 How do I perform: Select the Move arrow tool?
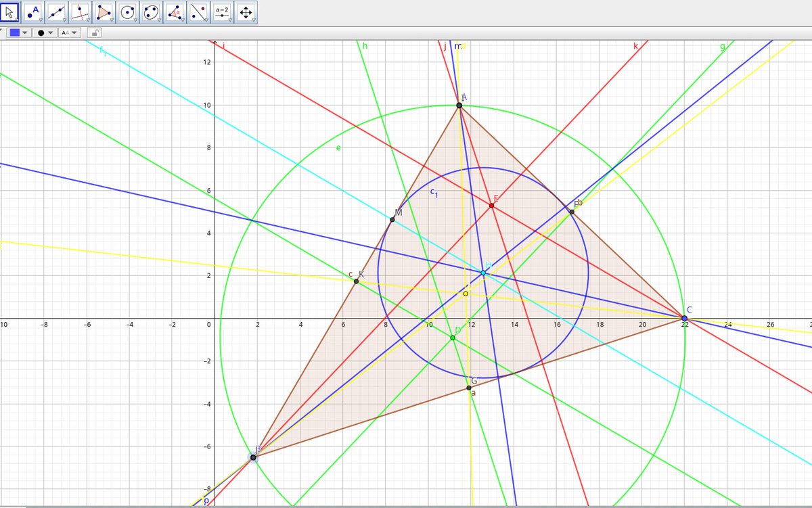pyautogui.click(x=9, y=11)
